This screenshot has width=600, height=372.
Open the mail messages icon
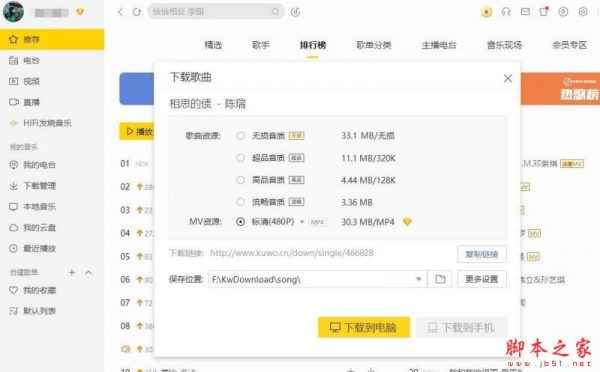[525, 12]
